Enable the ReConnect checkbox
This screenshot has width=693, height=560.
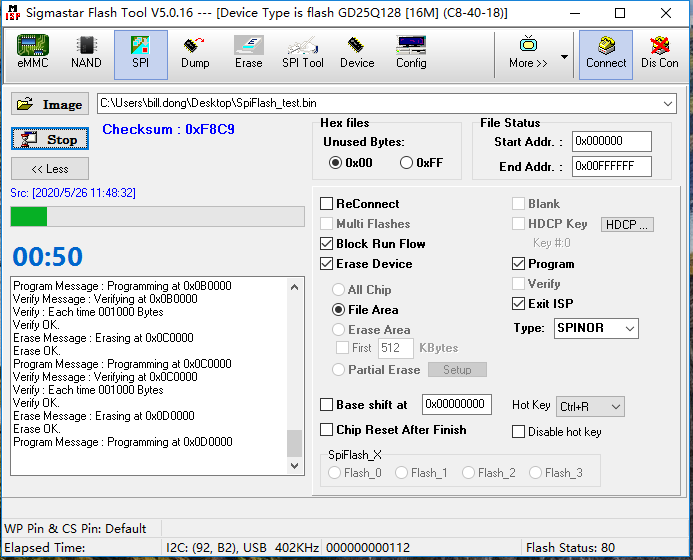(x=327, y=204)
